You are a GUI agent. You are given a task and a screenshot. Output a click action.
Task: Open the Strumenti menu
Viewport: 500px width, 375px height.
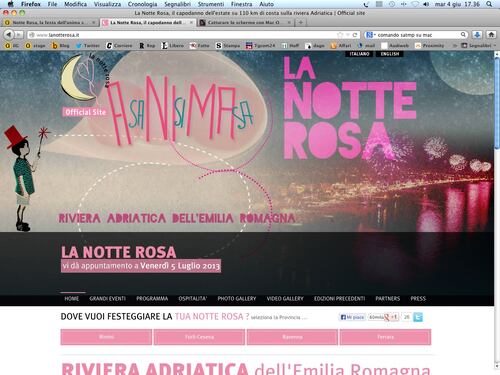pos(211,4)
